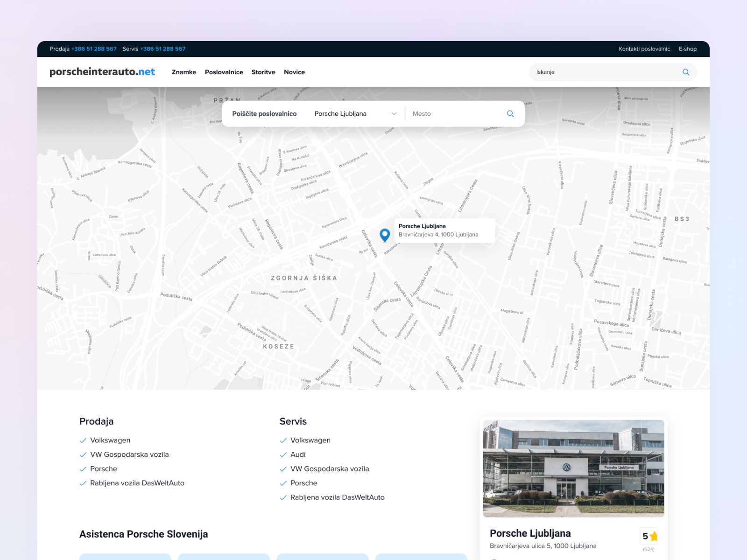Viewport: 747px width, 560px height.
Task: Click the ZGORNJA ŠIŠKA map label
Action: (304, 278)
